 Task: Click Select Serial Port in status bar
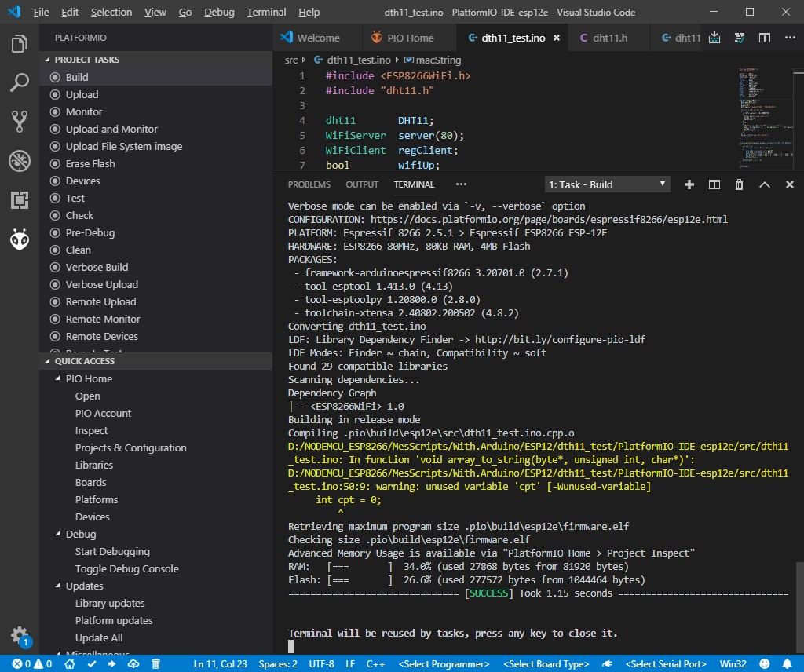pos(666,664)
